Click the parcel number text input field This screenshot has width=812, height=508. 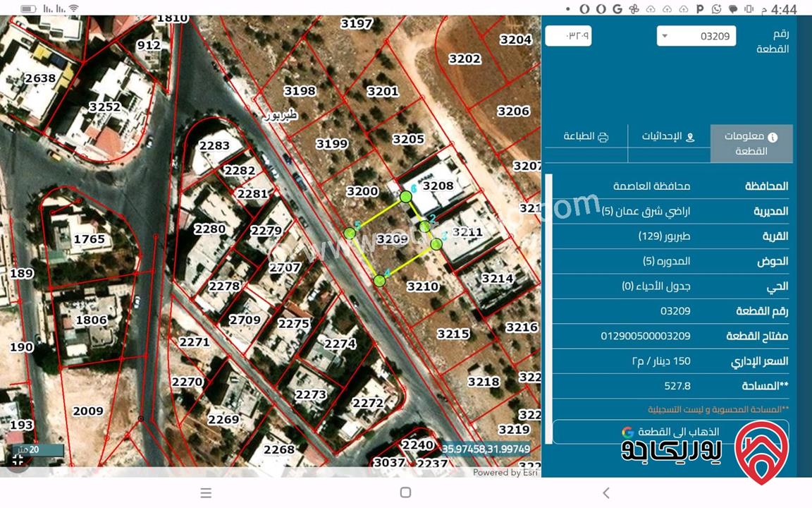point(568,35)
